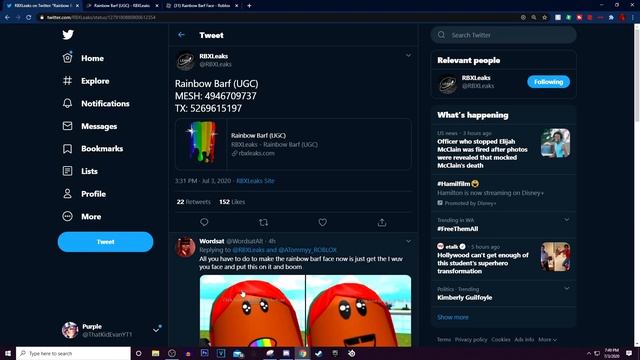640x360 pixels.
Task: Go back using the Tweet header arrow
Action: pyautogui.click(x=181, y=35)
